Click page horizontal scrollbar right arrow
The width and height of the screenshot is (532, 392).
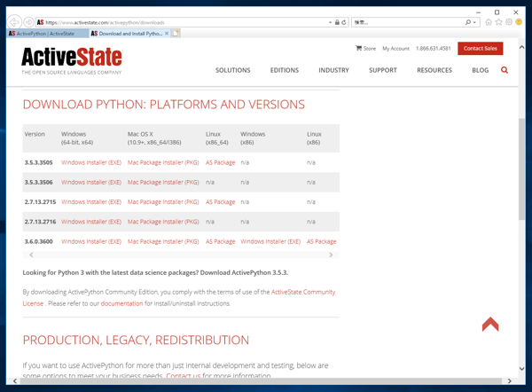[509, 381]
